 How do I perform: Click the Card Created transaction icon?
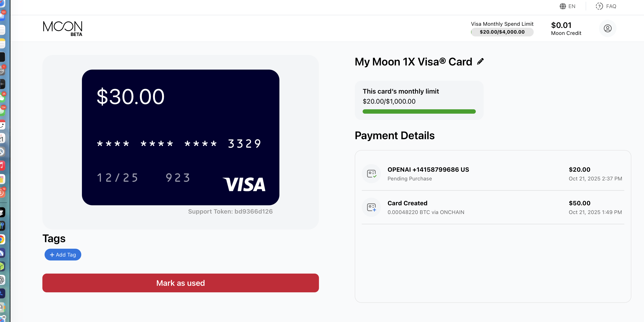371,207
